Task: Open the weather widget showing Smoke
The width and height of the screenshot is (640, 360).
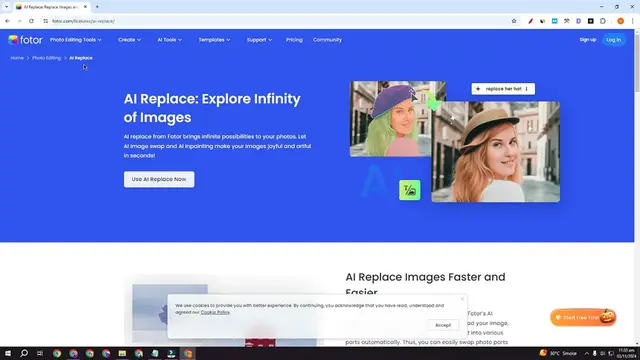Action: pyautogui.click(x=558, y=353)
